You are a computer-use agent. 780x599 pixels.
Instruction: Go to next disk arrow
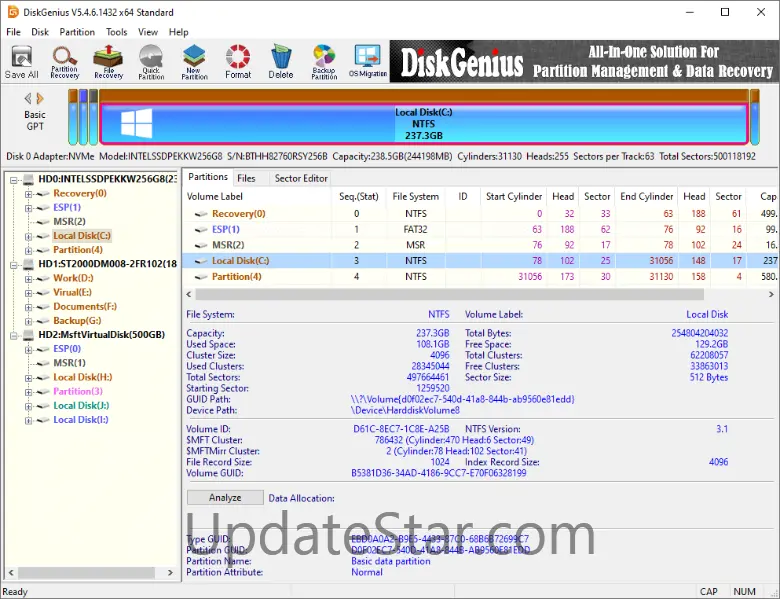[x=40, y=99]
